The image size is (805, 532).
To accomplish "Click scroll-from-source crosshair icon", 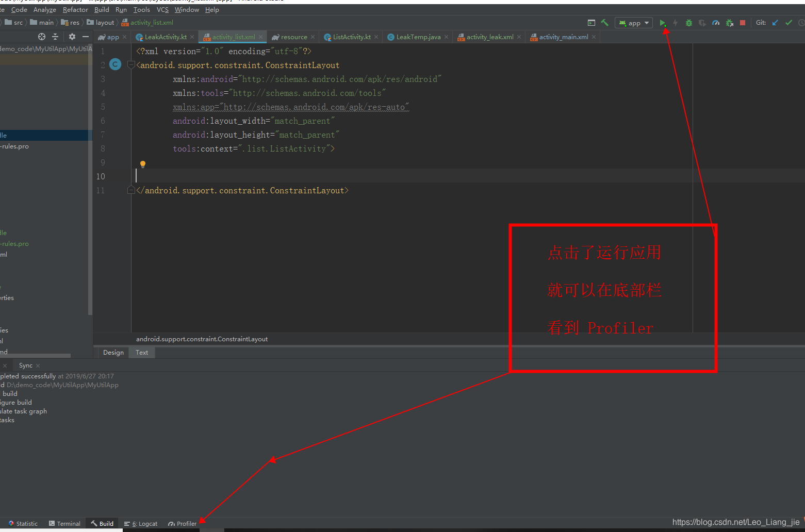I will pos(42,37).
